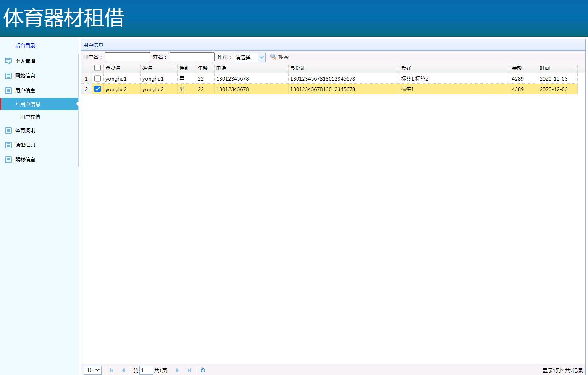Go to next page arrow

178,370
